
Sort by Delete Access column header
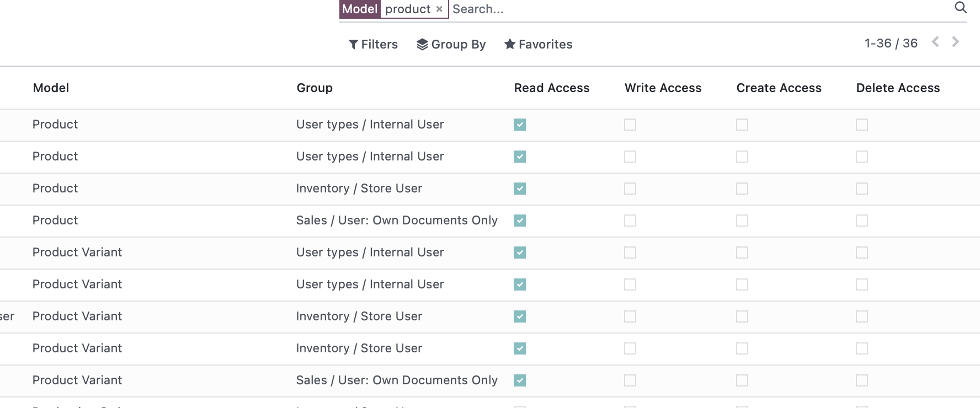click(898, 88)
